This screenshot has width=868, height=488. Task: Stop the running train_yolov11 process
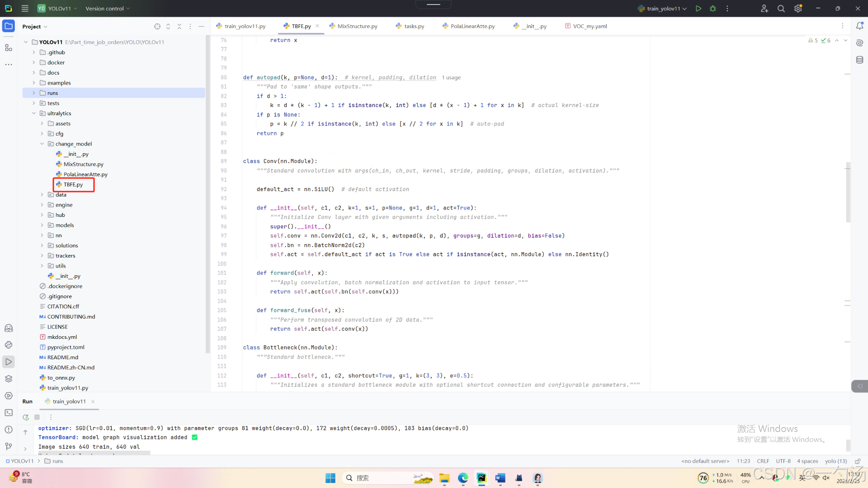click(37, 417)
